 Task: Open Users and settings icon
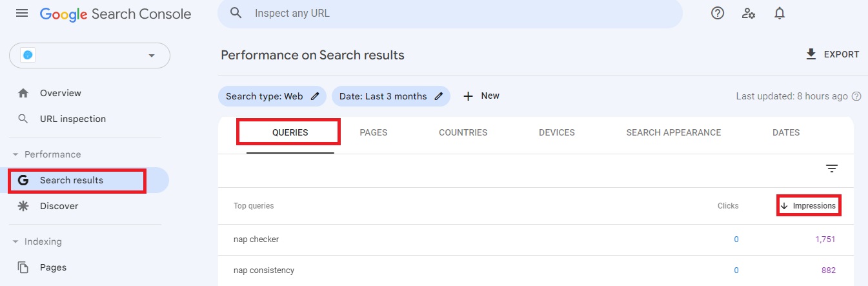(x=749, y=14)
